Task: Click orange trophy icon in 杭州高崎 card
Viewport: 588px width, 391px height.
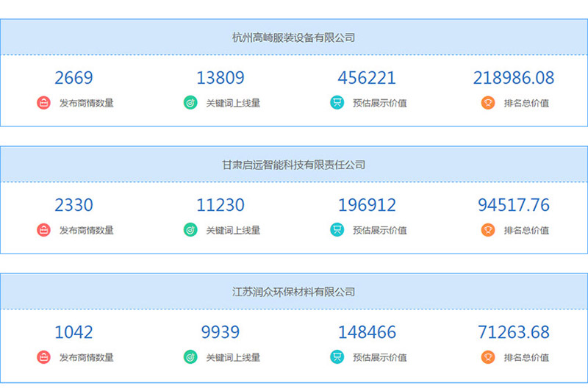Action: (488, 103)
